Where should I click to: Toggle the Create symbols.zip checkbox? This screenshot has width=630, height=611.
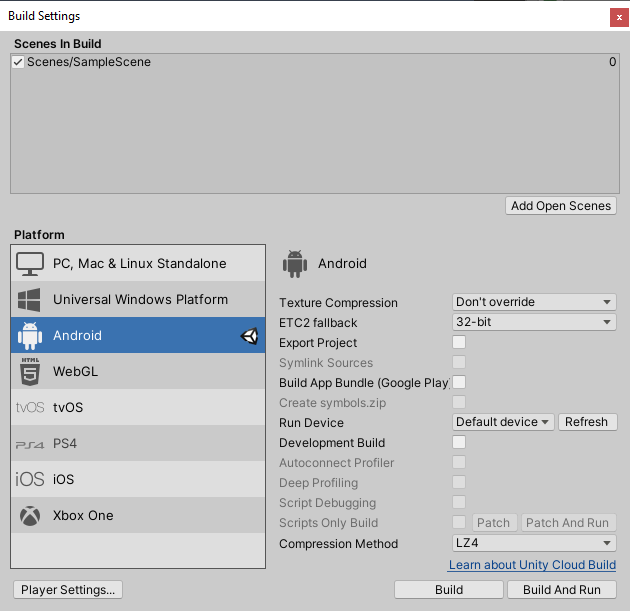[x=459, y=402]
